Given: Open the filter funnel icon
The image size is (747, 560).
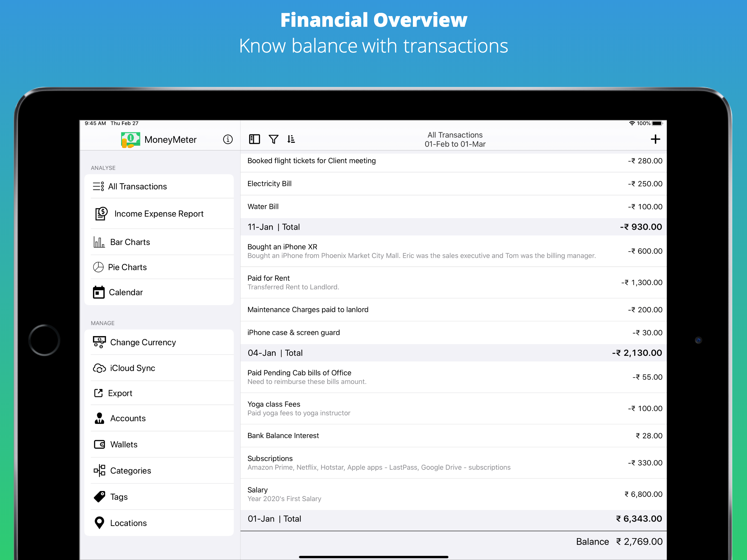Looking at the screenshot, I should pyautogui.click(x=273, y=139).
